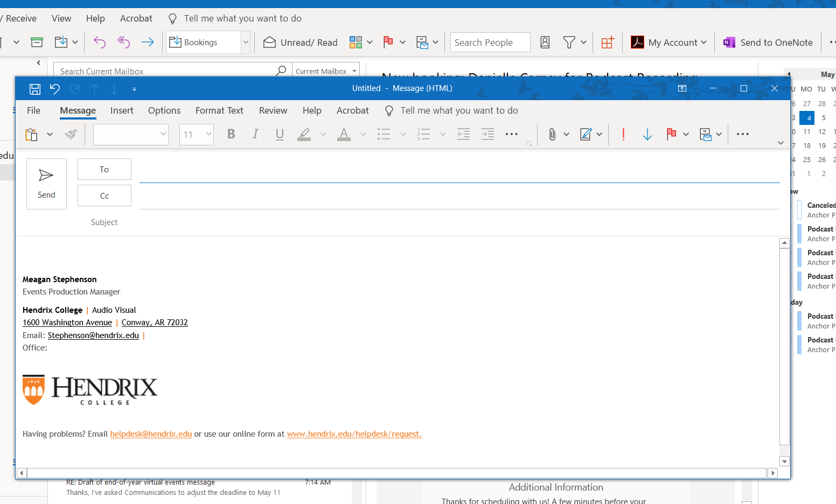836x504 pixels.
Task: Open the Paste options dropdown arrow
Action: [50, 135]
